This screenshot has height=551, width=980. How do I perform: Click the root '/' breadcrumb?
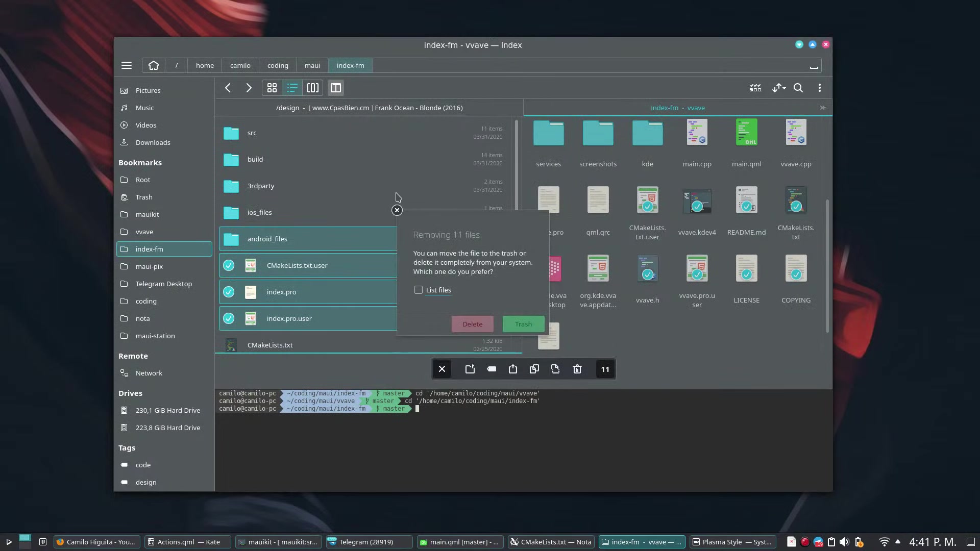[x=176, y=65]
